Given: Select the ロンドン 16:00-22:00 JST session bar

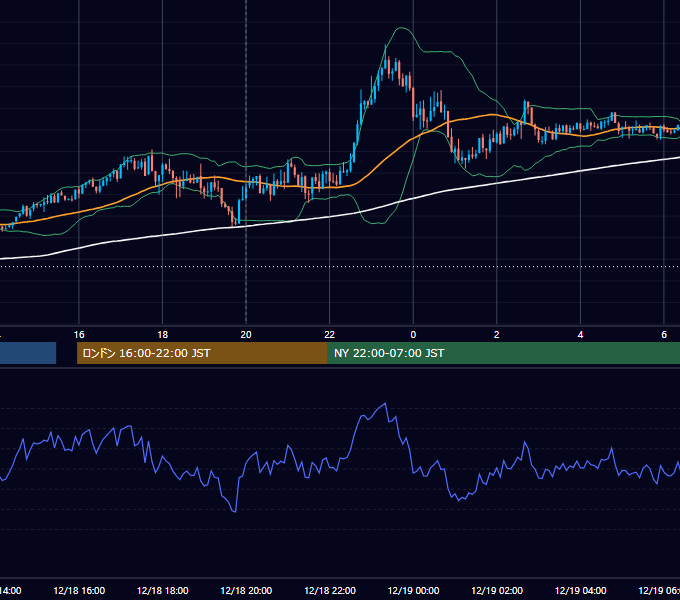Looking at the screenshot, I should [x=202, y=353].
